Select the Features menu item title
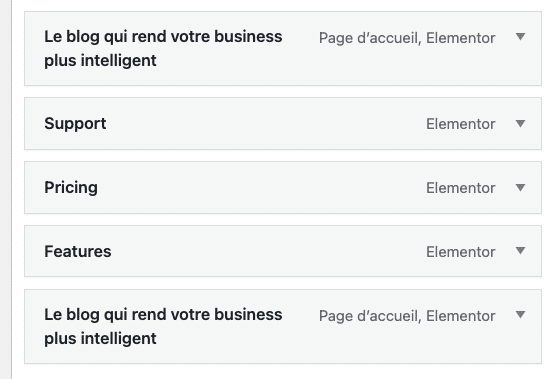560x379 pixels. click(78, 251)
